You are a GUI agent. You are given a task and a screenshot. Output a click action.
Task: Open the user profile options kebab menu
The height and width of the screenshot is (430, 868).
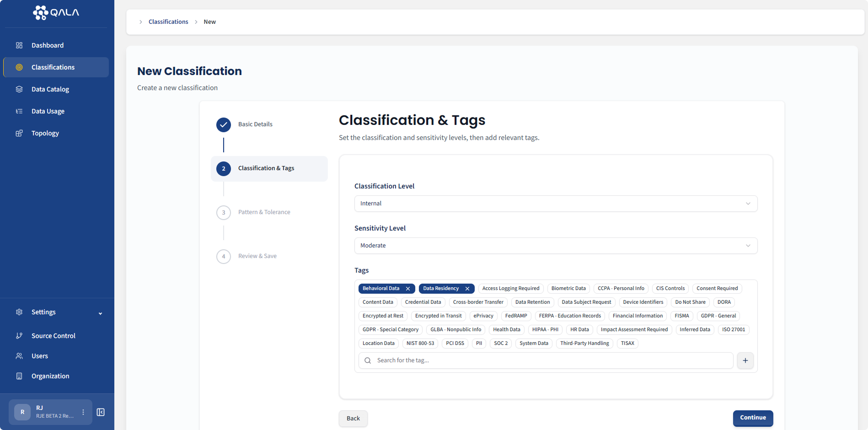83,412
